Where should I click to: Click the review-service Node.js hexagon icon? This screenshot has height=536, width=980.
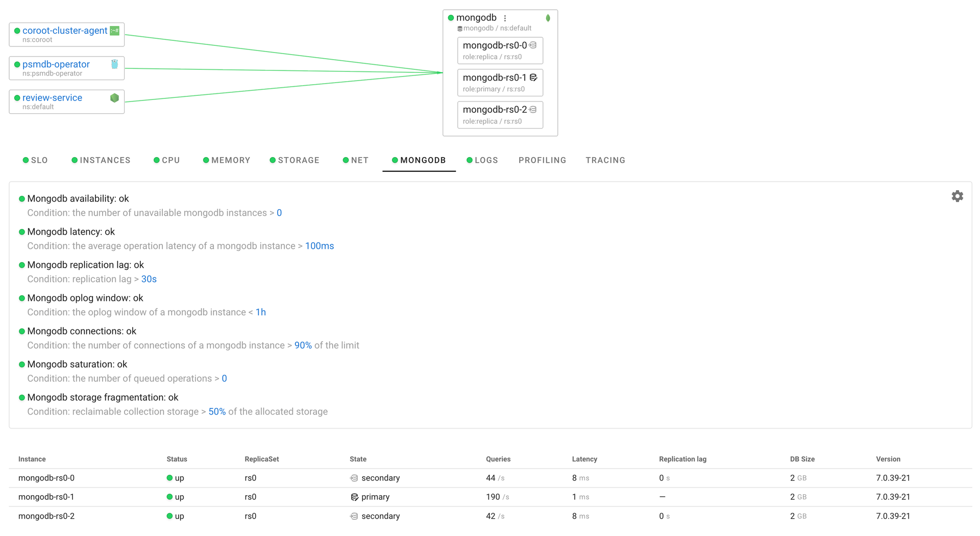(x=115, y=98)
